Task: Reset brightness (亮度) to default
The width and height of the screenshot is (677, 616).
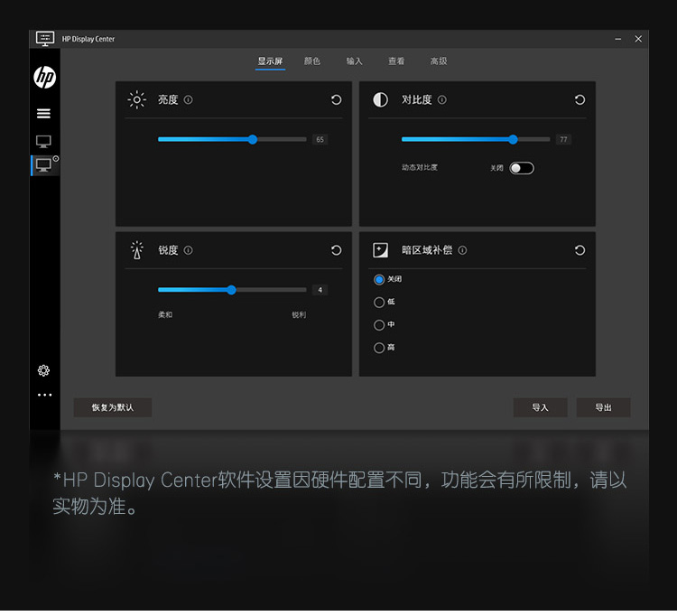Action: coord(336,100)
